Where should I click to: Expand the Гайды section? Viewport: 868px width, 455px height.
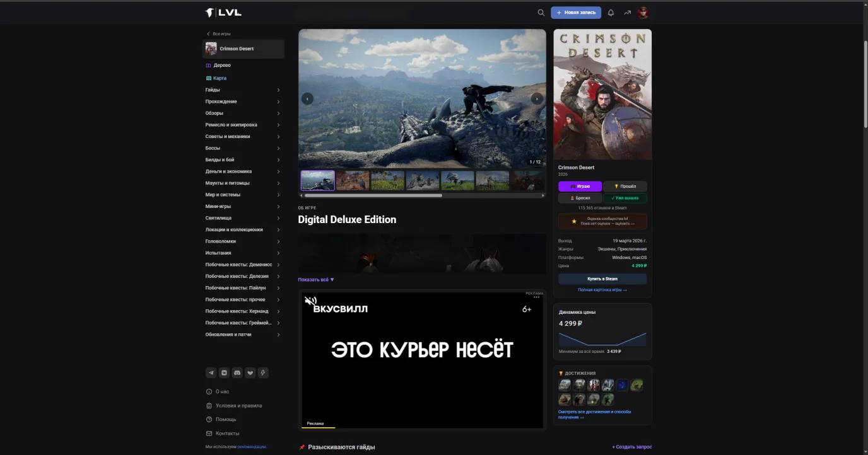point(243,90)
